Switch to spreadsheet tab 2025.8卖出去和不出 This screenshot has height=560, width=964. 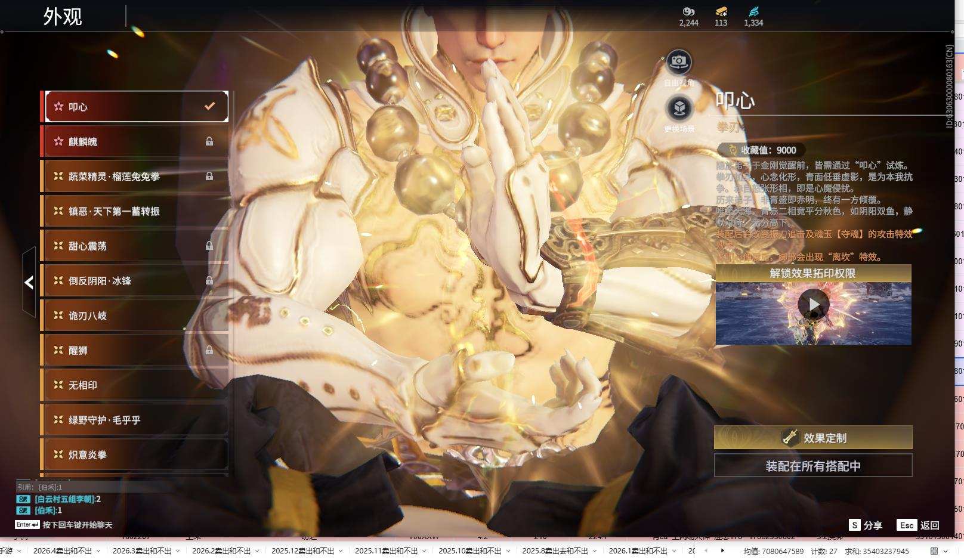click(x=555, y=551)
